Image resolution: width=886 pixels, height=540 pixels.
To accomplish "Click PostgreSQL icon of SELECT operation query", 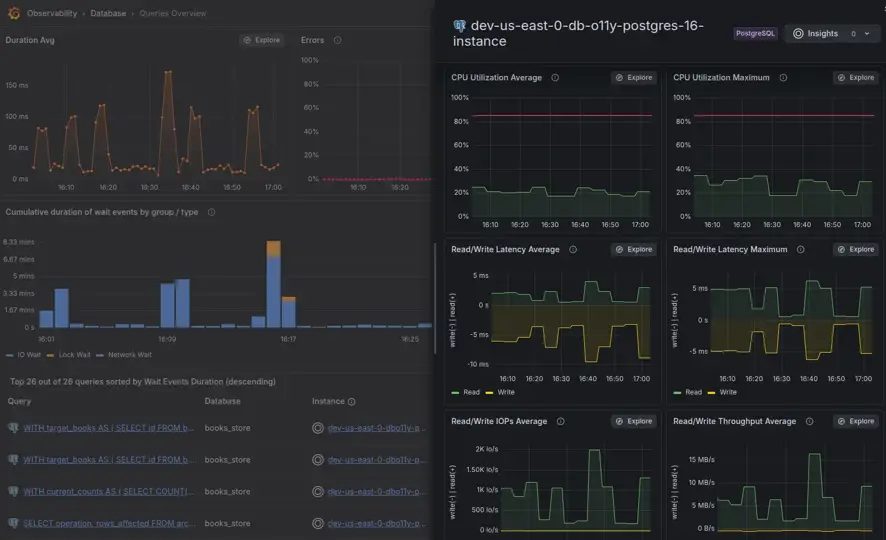I will pyautogui.click(x=14, y=523).
